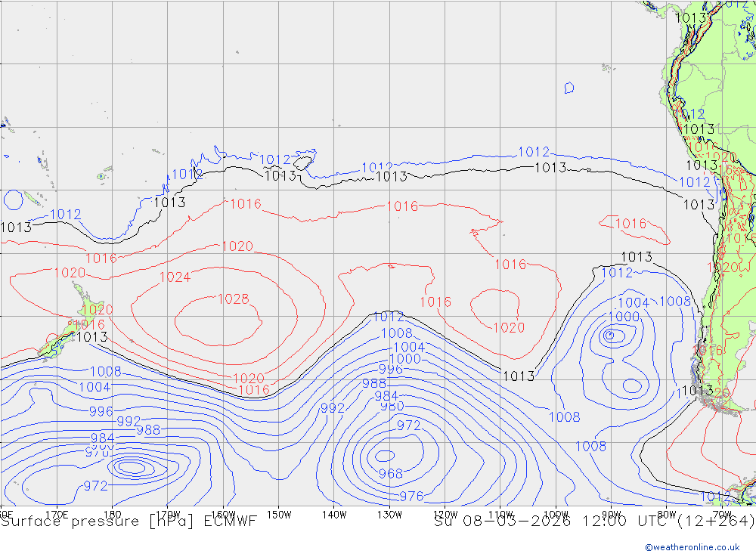Viewport: 756px width, 554px height.
Task: Click the 1012 label atop the central trough
Action: (x=389, y=317)
